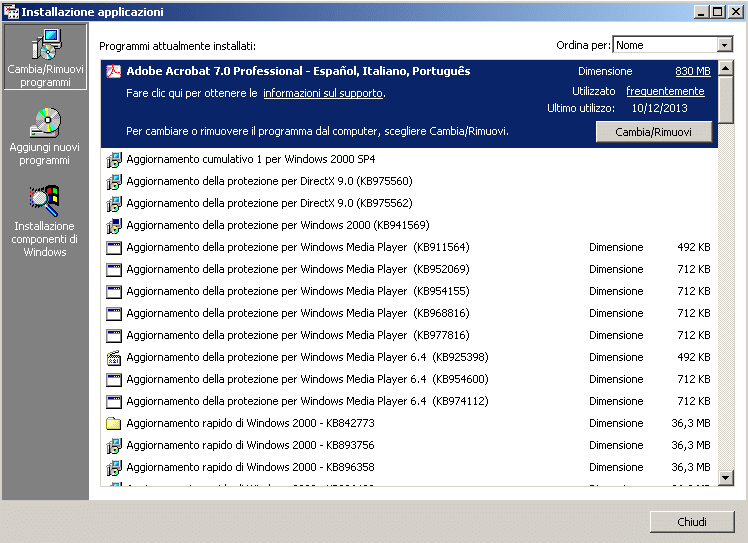Click installer icon of hotfix KB896358
Viewport: 748px width, 543px height.
114,467
